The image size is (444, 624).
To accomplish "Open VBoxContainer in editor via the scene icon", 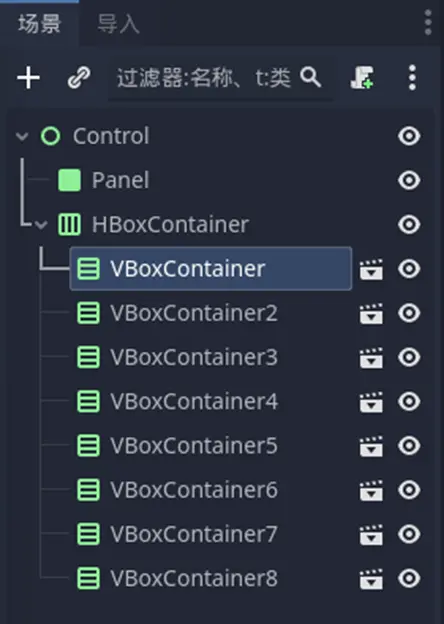I will click(371, 269).
